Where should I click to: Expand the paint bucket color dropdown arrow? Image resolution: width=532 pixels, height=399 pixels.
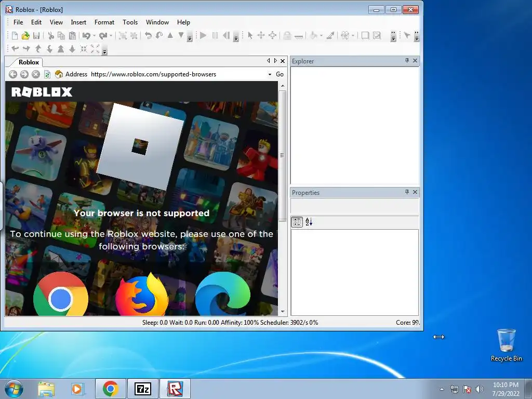(321, 36)
